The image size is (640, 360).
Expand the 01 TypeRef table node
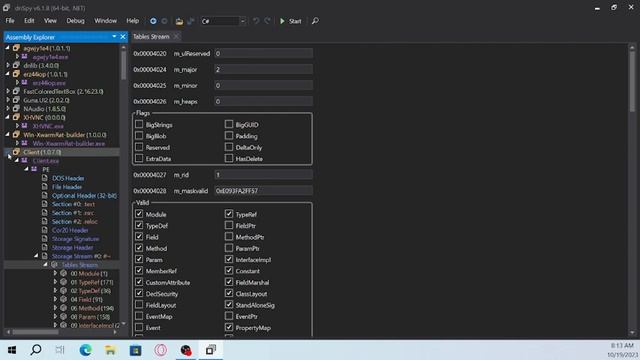[55, 282]
